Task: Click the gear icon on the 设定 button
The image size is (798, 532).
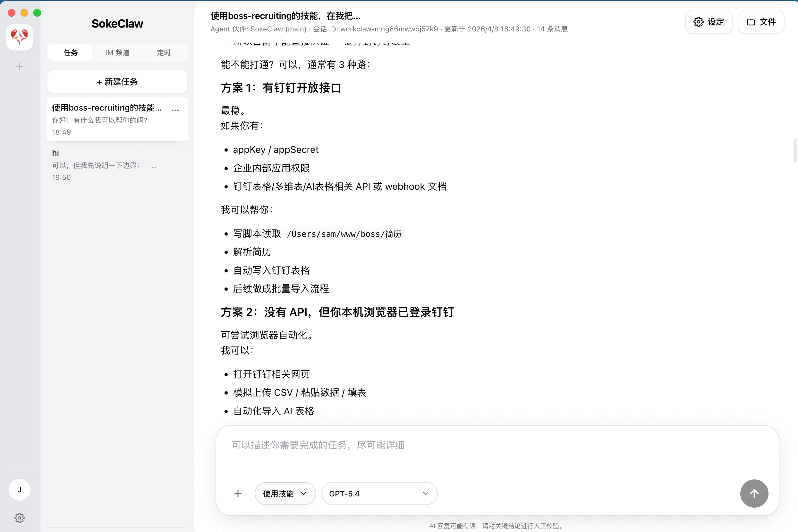Action: pos(698,22)
